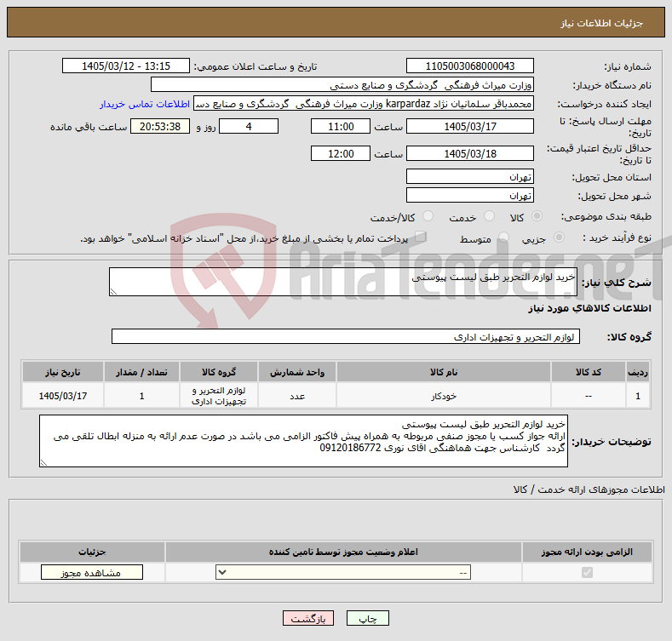Select the متوسط purchase type radio
This screenshot has height=641, width=672.
[x=503, y=237]
